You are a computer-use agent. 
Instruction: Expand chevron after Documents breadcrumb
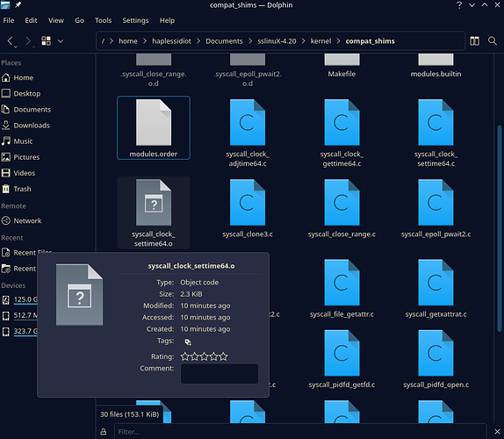coord(250,41)
